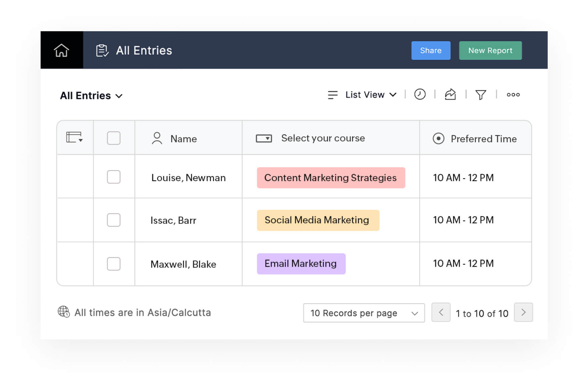The width and height of the screenshot is (588, 389).
Task: Click the timezone globe icon
Action: (x=63, y=312)
